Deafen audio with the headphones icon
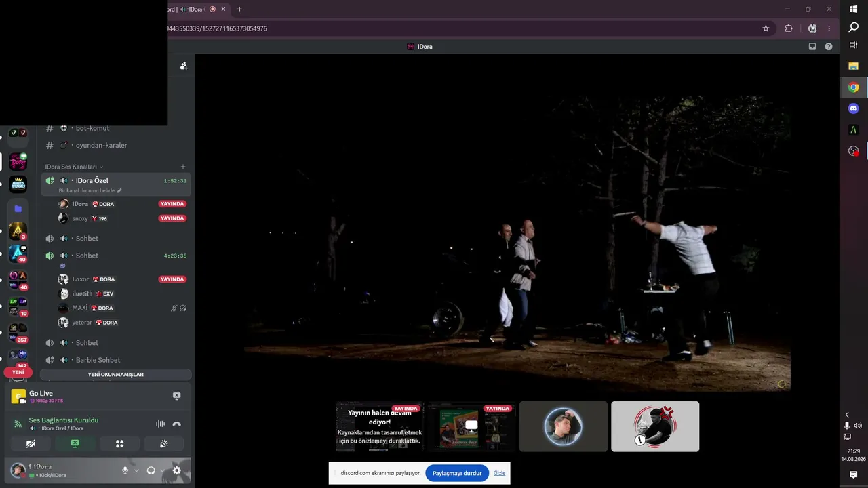Viewport: 868px width, 488px height. (x=151, y=470)
